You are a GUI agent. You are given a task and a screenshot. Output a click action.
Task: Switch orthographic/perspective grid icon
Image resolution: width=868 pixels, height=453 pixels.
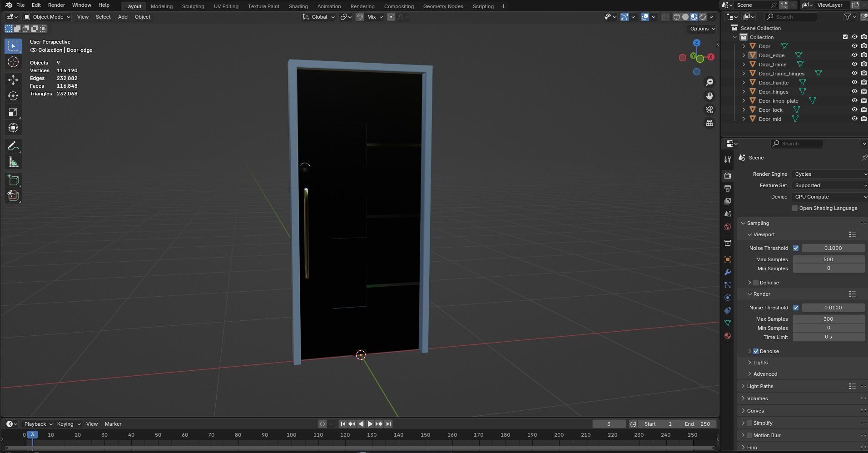tap(709, 123)
